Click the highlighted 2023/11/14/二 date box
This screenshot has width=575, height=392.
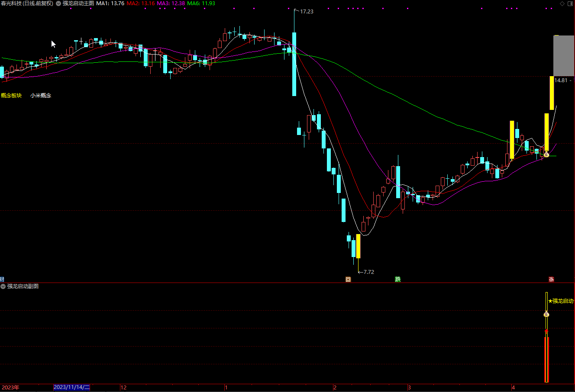(x=71, y=387)
